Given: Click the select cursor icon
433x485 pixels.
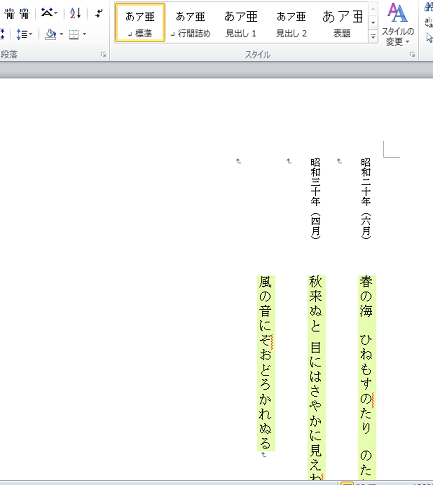Looking at the screenshot, I should (429, 38).
